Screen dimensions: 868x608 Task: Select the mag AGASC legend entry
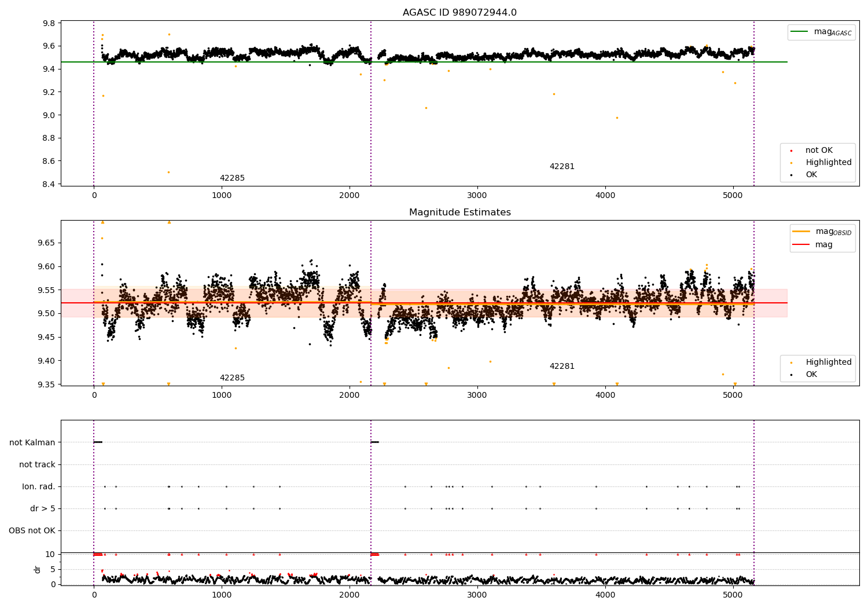pos(822,32)
